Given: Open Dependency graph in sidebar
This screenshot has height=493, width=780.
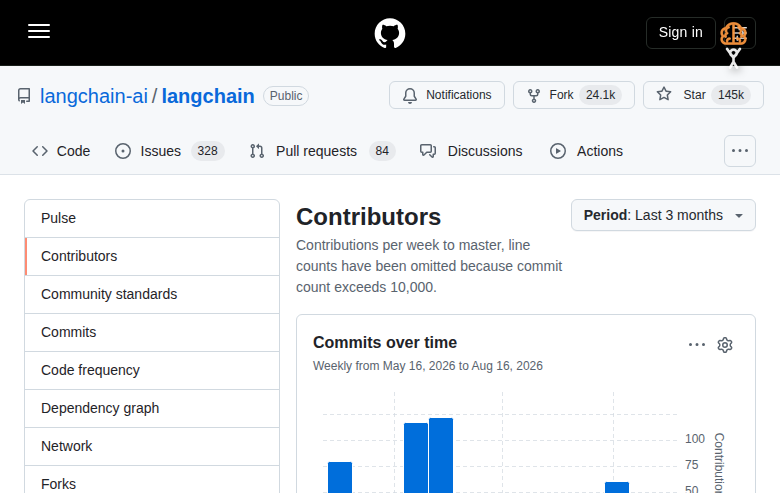Looking at the screenshot, I should pyautogui.click(x=152, y=408).
